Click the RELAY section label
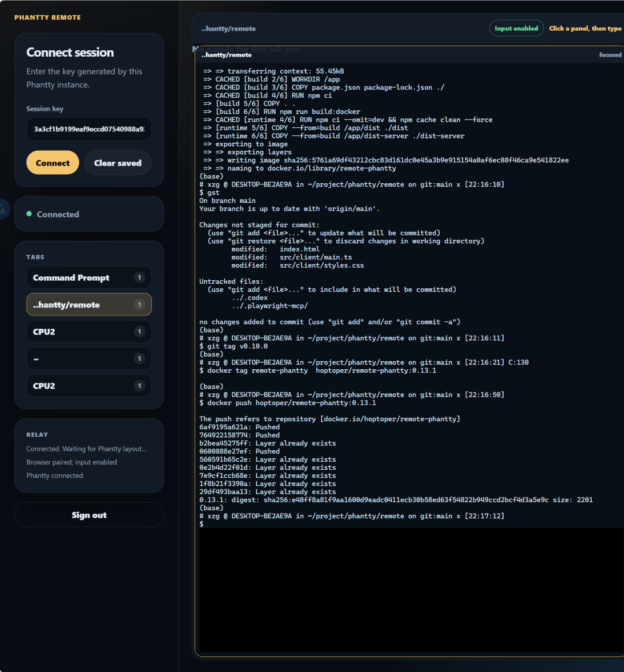 (x=37, y=435)
